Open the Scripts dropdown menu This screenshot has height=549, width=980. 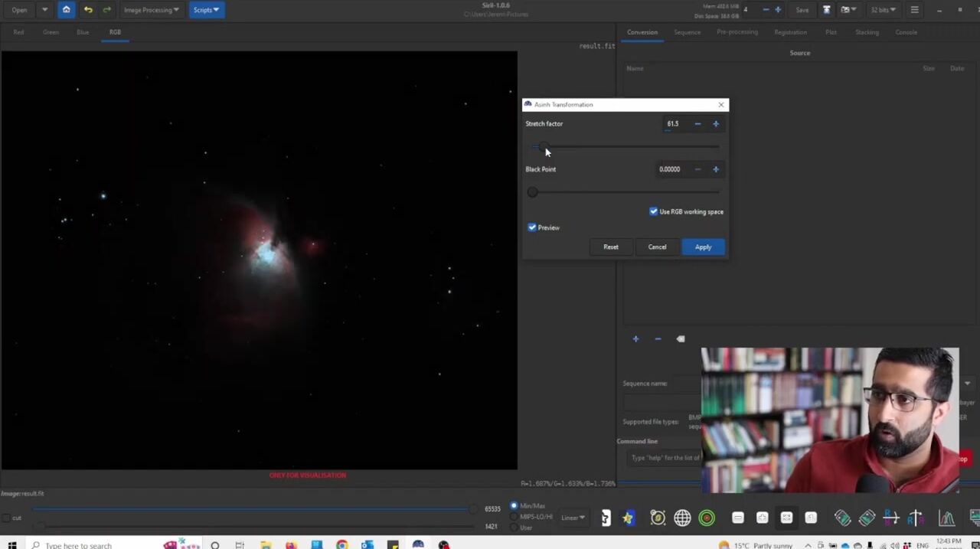pos(205,10)
